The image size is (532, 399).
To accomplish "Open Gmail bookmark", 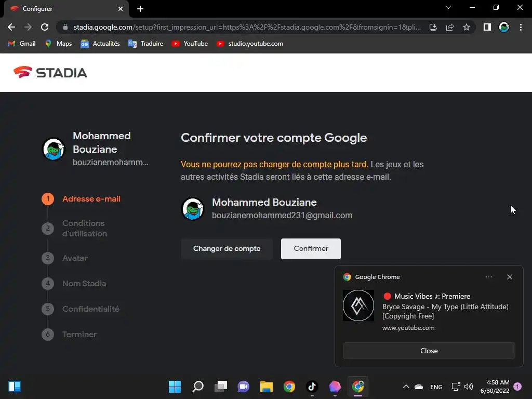I will tap(22, 44).
